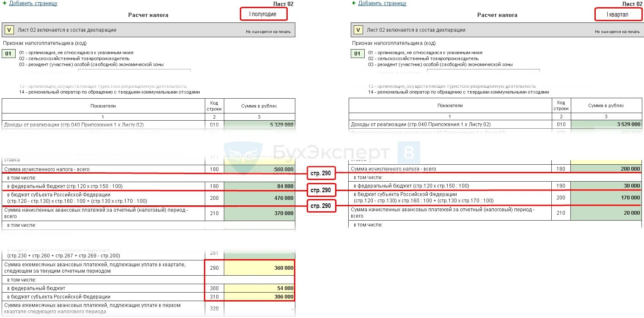Select line 200 amount 170 000
The width and height of the screenshot is (644, 318).
pyautogui.click(x=606, y=198)
